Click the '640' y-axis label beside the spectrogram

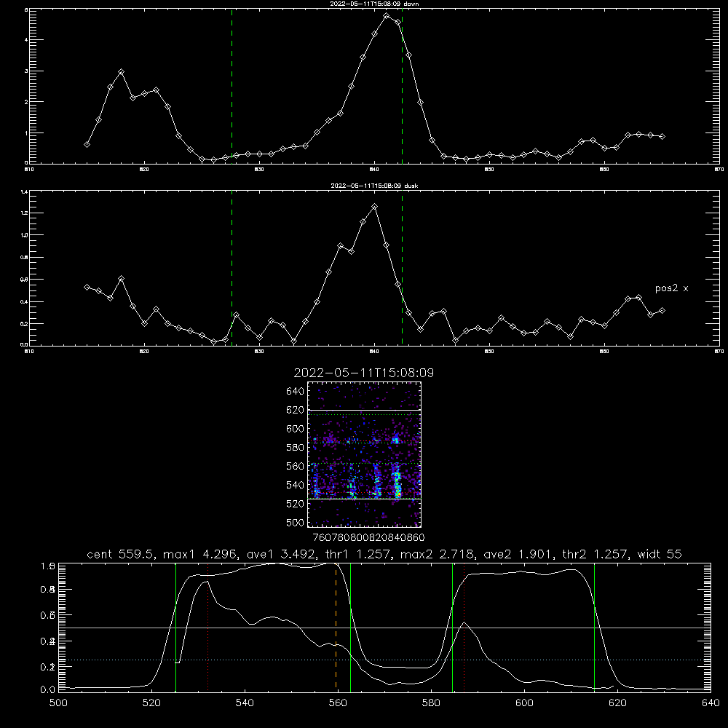click(296, 392)
